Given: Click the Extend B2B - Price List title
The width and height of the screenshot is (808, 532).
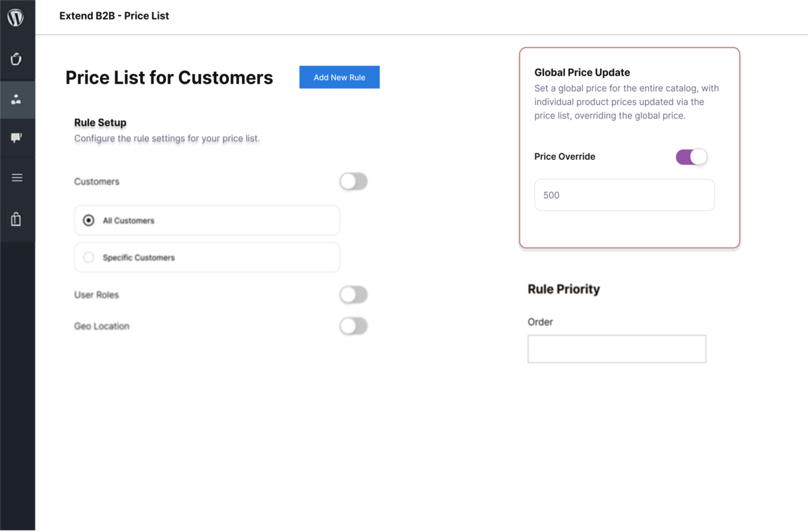Looking at the screenshot, I should point(114,15).
